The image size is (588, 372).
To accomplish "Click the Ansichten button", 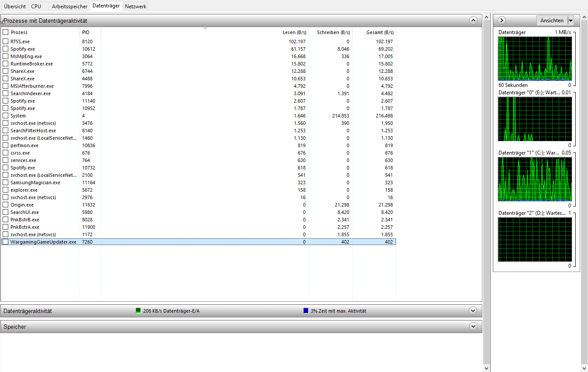I will (552, 21).
